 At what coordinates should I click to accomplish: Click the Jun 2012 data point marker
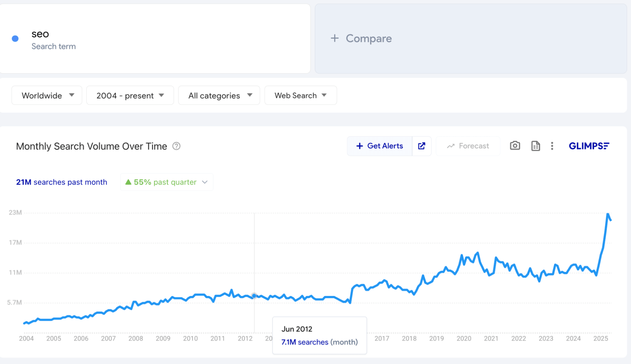coord(254,296)
